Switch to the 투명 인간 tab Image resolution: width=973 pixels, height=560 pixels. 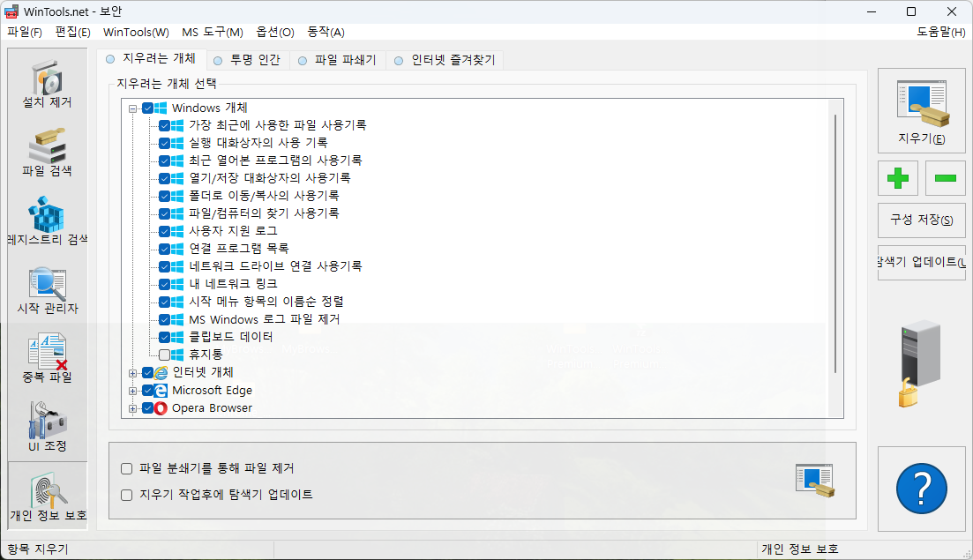coord(248,60)
